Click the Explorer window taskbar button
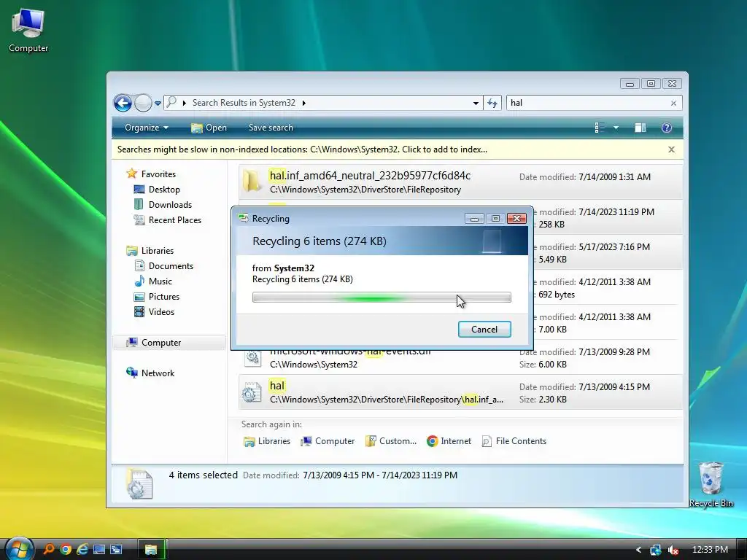747x560 pixels. click(x=152, y=550)
